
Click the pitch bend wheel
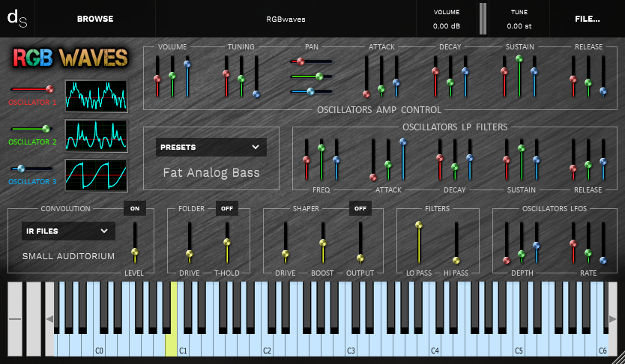(x=15, y=318)
